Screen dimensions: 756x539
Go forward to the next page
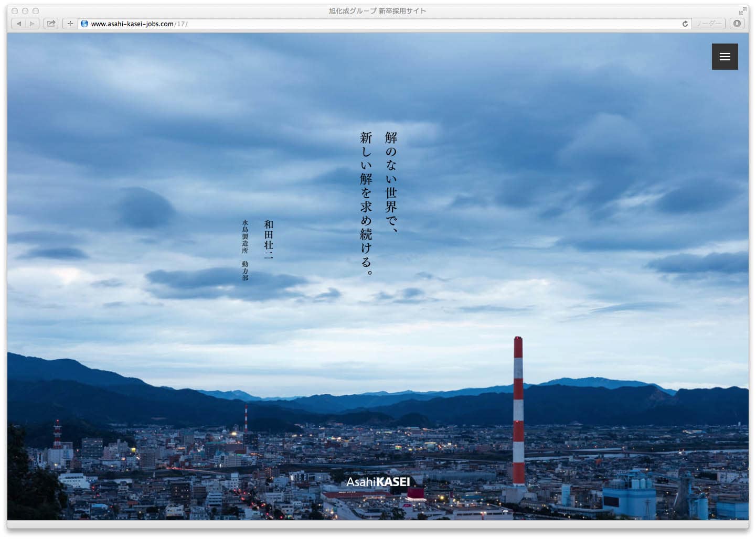pos(33,24)
